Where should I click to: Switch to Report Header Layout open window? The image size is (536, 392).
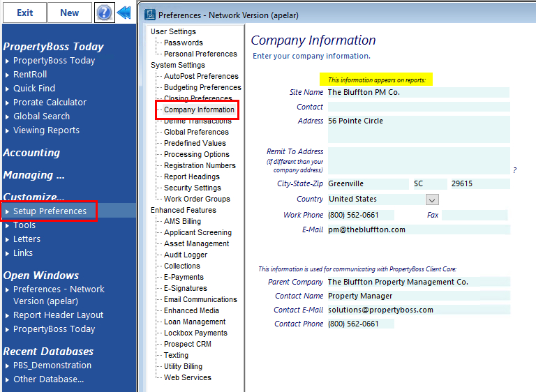(x=58, y=315)
